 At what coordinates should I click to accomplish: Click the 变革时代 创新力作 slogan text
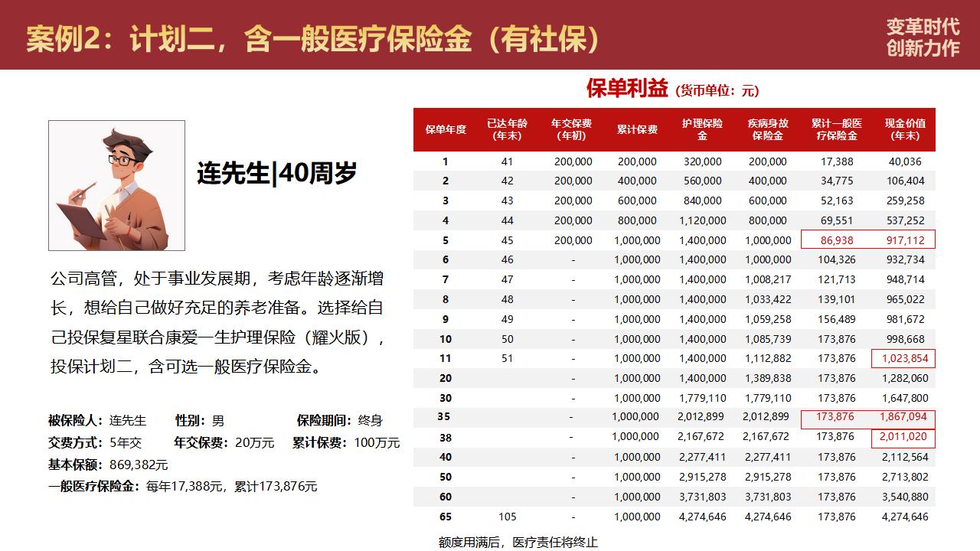pyautogui.click(x=922, y=37)
